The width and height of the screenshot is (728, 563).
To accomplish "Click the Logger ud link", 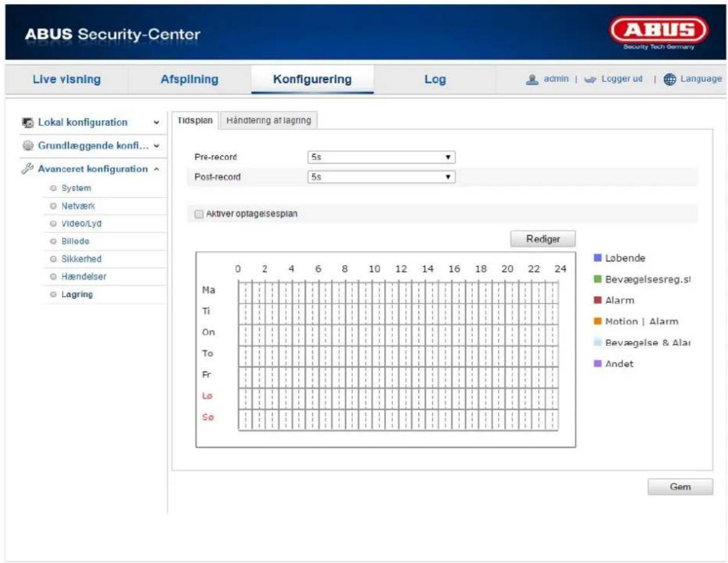I will [x=622, y=79].
